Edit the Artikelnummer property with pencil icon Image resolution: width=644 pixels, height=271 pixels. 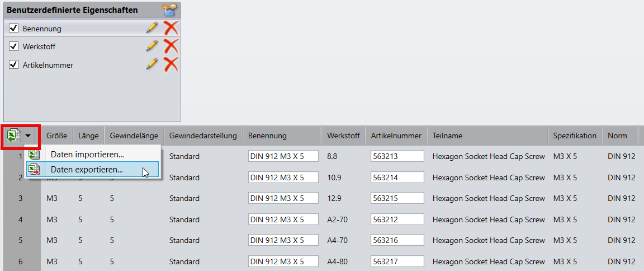(x=151, y=64)
